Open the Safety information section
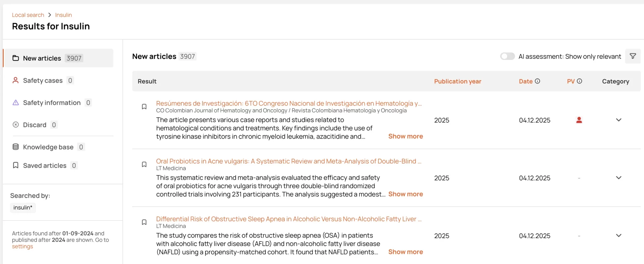The width and height of the screenshot is (644, 264). tap(52, 103)
